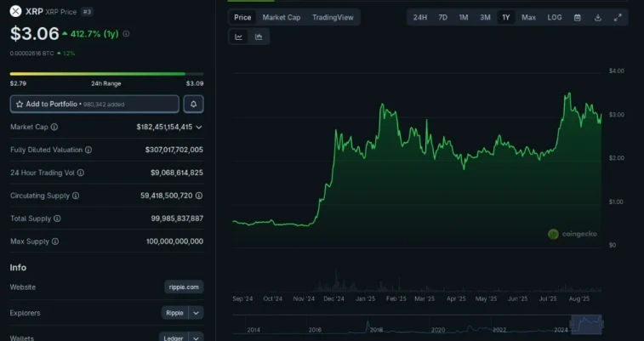Open Fully Diluted Valuation info icon
This screenshot has height=341, width=644.
88,151
